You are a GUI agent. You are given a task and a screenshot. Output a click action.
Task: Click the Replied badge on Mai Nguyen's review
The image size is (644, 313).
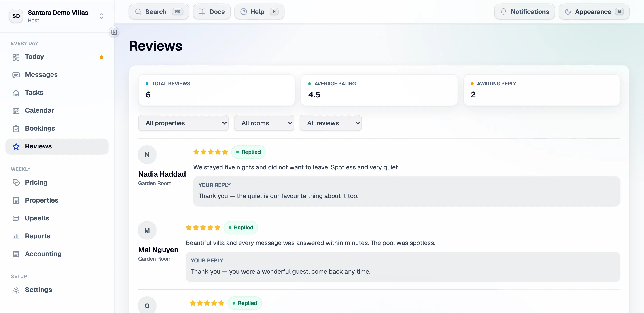tap(241, 228)
